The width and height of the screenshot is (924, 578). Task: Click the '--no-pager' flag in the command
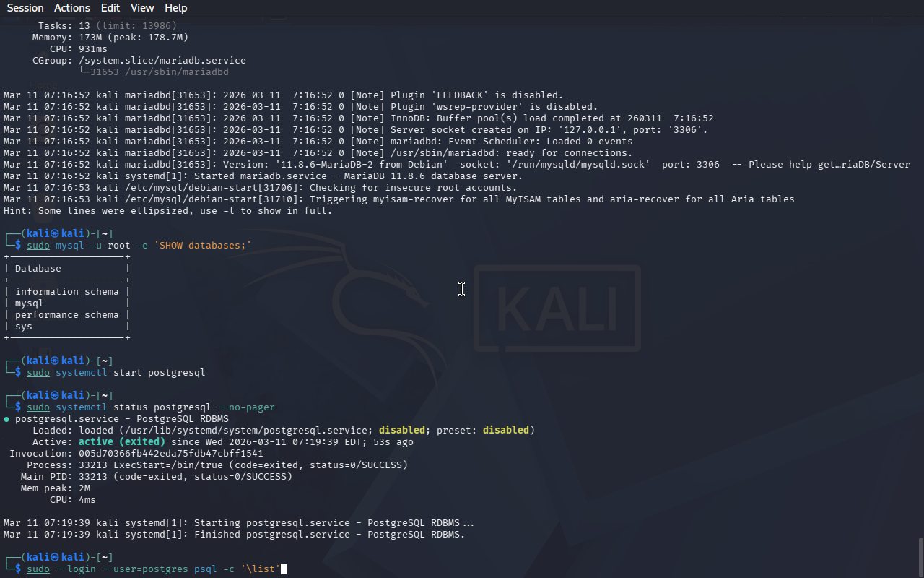coord(246,407)
